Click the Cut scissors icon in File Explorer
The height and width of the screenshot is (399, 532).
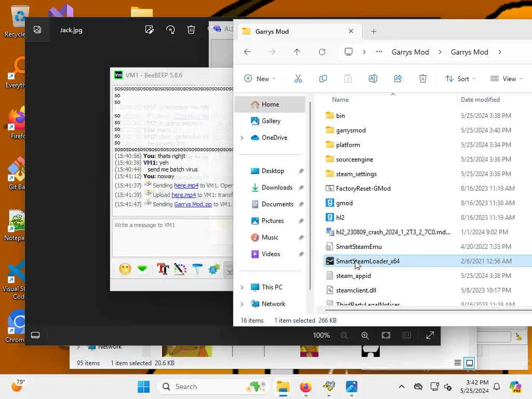(x=298, y=79)
